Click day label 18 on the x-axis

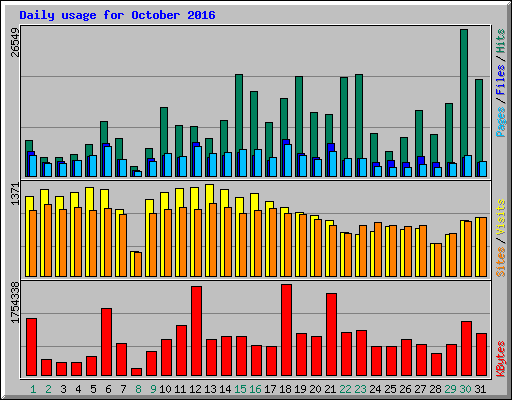pyautogui.click(x=285, y=389)
